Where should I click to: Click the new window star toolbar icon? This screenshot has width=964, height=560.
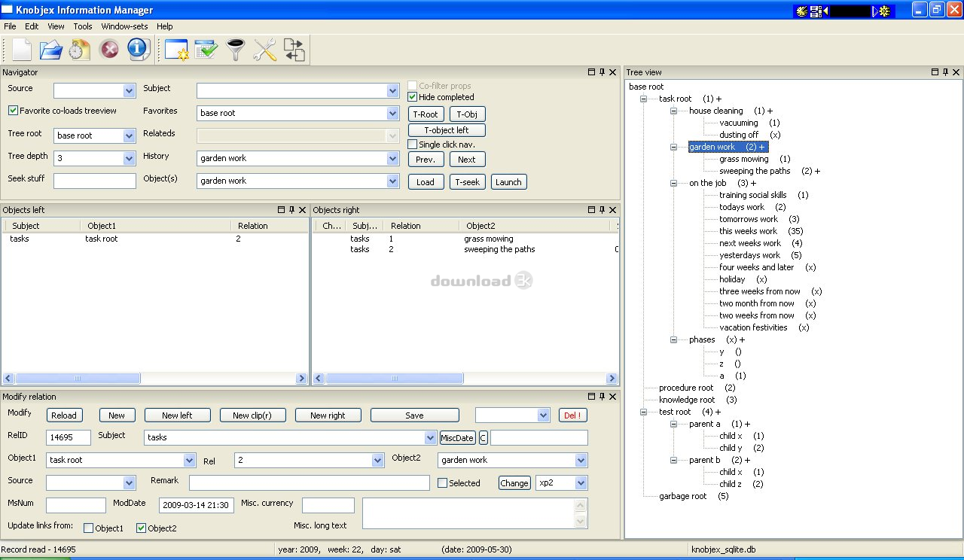point(177,50)
